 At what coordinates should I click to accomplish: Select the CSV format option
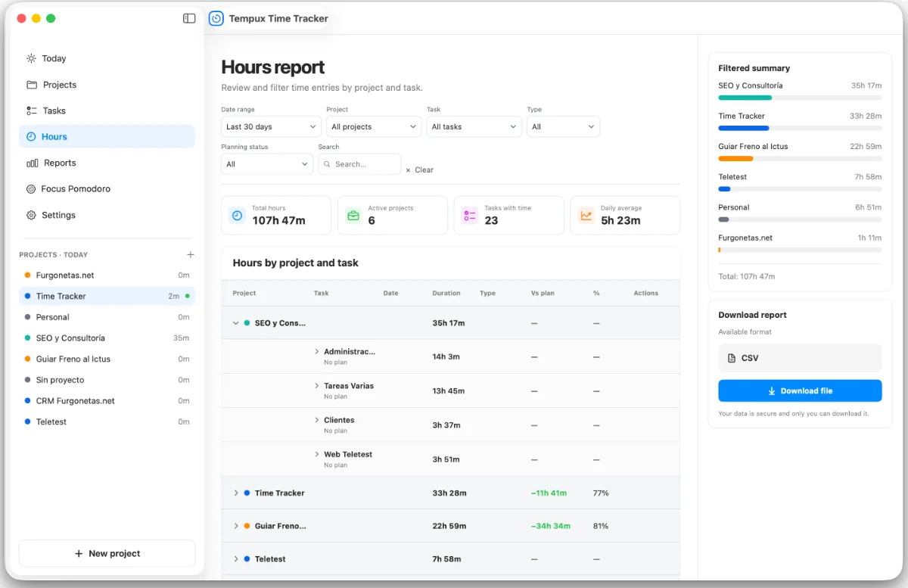pos(800,358)
